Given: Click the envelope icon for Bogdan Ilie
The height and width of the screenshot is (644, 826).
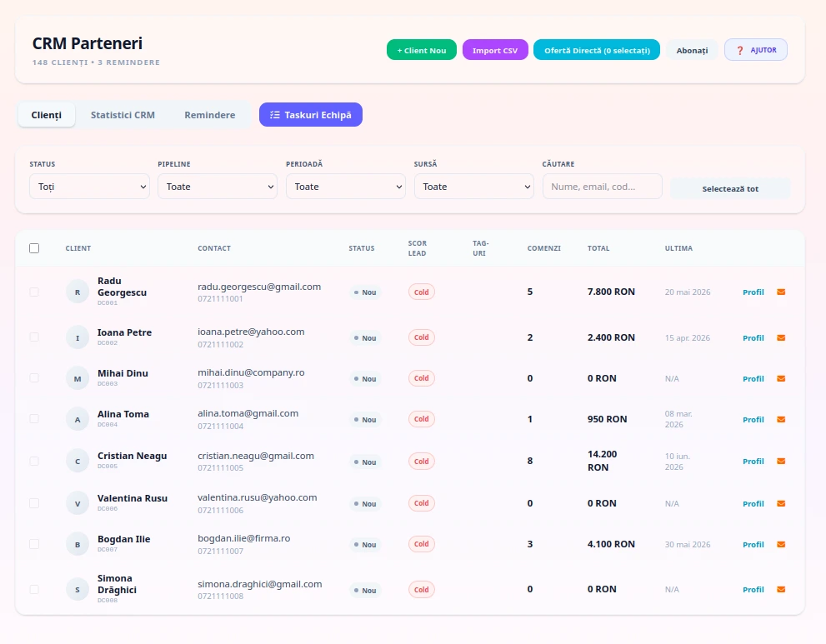Looking at the screenshot, I should 781,544.
